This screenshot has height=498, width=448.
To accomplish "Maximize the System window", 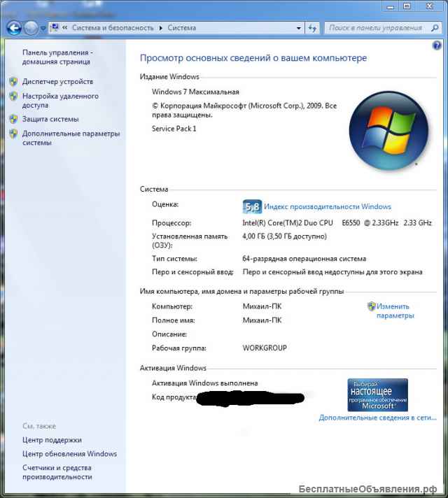I will click(407, 6).
